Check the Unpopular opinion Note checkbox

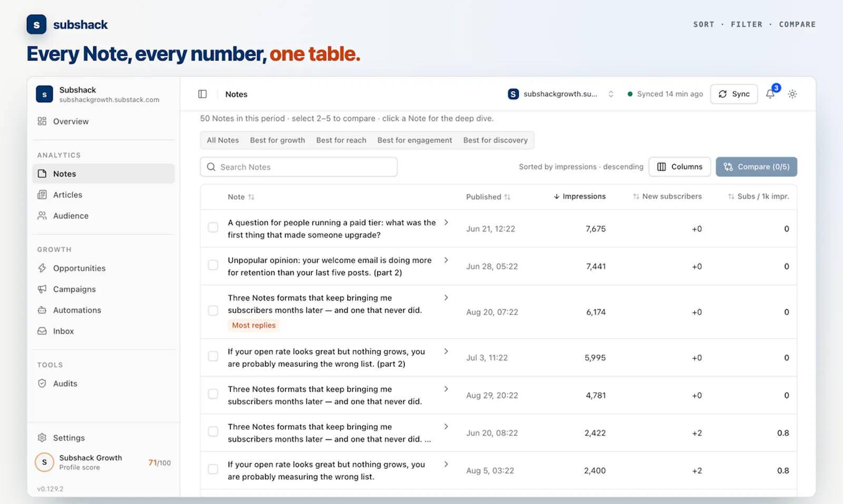[x=213, y=265]
